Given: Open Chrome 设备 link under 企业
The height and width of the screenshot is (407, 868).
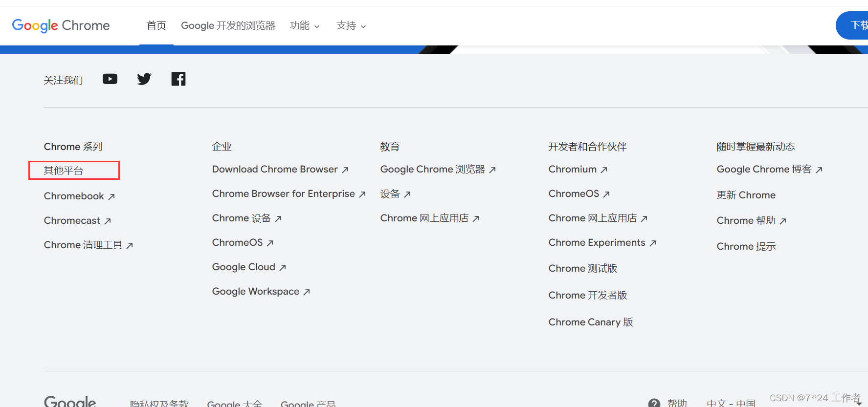Looking at the screenshot, I should point(247,218).
